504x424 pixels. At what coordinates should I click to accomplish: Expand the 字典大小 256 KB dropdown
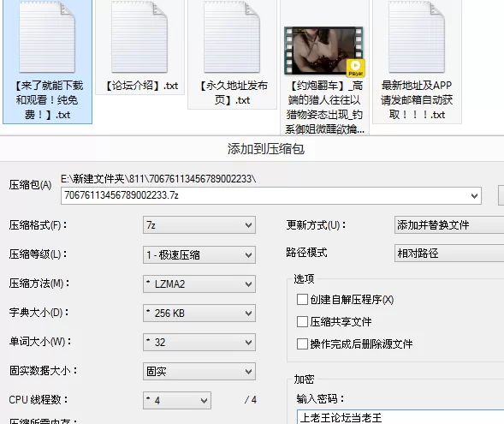(199, 313)
